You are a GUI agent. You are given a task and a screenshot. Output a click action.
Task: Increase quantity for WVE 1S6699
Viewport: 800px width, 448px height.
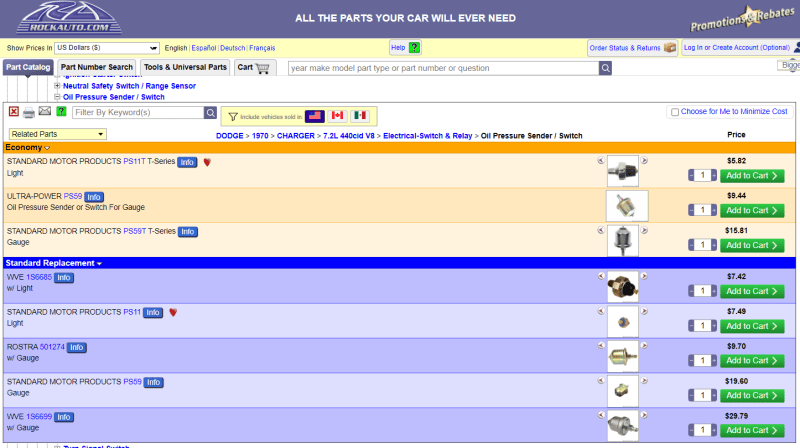click(714, 430)
